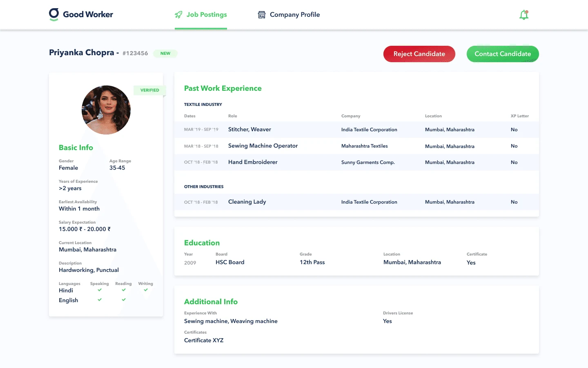Click Sunny Garments Comp. company name
The height and width of the screenshot is (368, 588).
click(368, 162)
